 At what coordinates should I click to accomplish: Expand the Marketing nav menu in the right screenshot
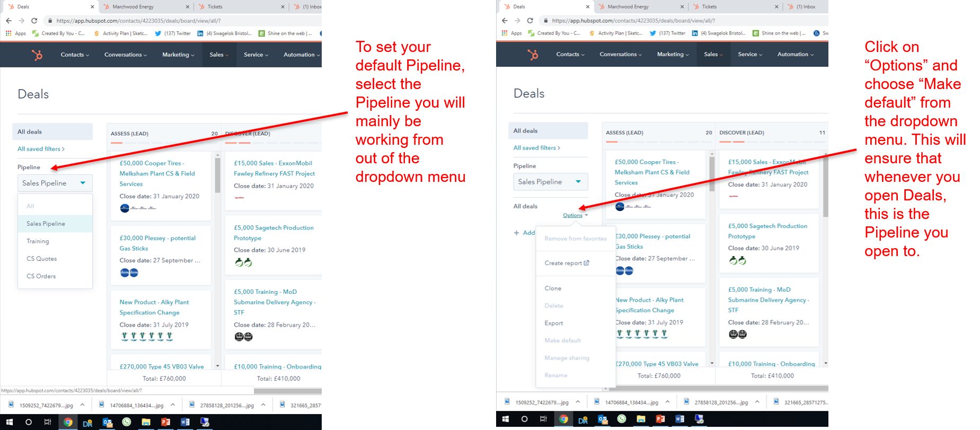673,54
